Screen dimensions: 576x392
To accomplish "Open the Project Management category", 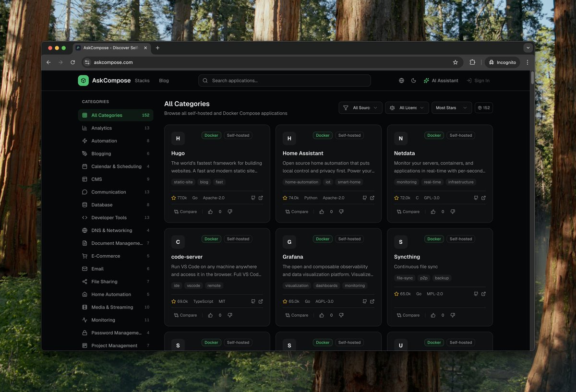I will [x=116, y=345].
